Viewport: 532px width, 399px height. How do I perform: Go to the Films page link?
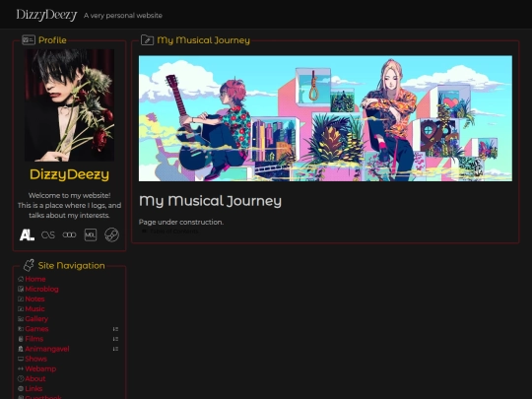[x=34, y=339]
